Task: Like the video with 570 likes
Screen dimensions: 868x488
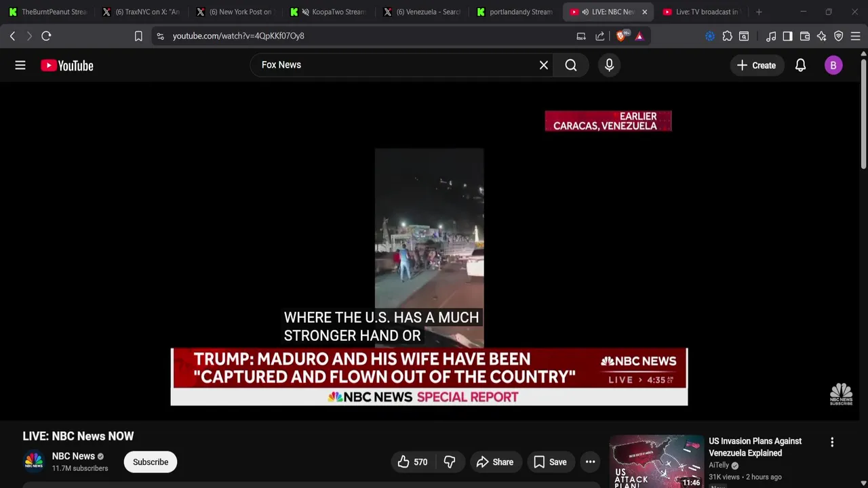Action: pyautogui.click(x=412, y=462)
